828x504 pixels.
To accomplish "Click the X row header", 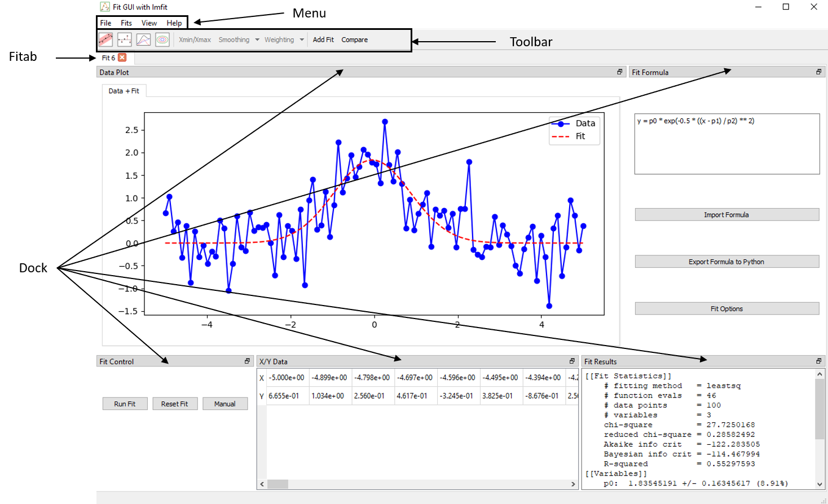I will click(262, 378).
